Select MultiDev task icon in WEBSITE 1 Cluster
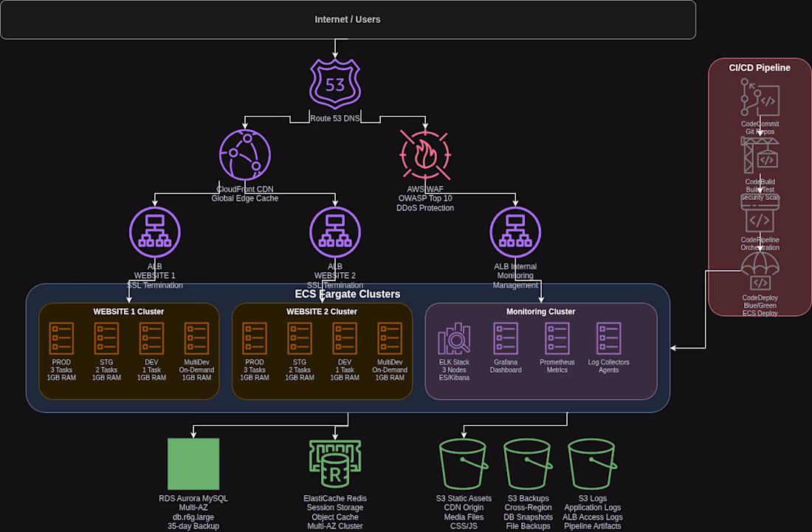 point(196,339)
